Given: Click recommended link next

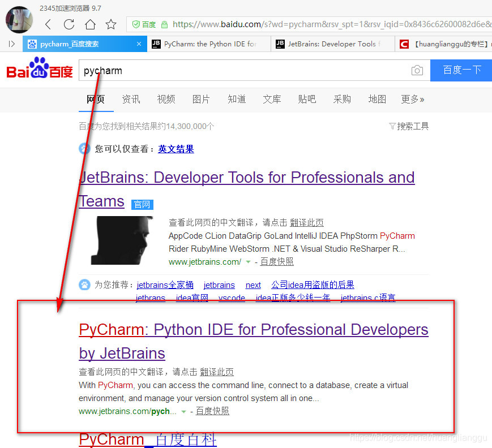Looking at the screenshot, I should point(253,285).
